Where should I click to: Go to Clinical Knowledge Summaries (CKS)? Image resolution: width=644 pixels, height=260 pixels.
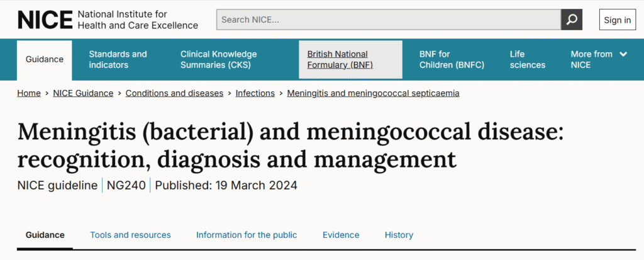click(x=218, y=59)
